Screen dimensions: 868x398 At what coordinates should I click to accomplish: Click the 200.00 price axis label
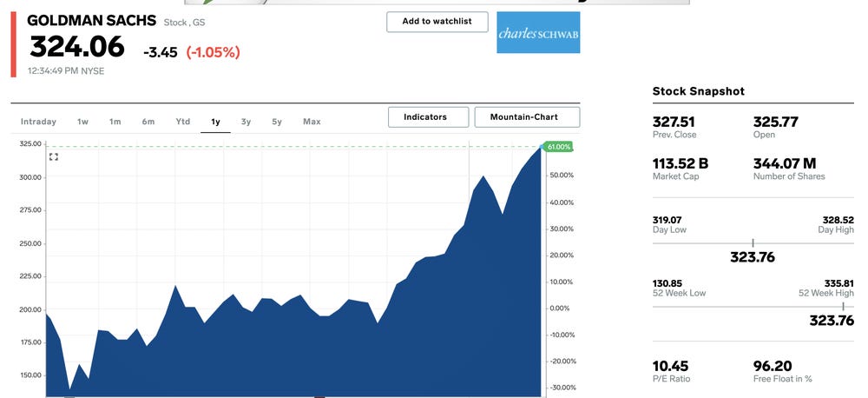pyautogui.click(x=31, y=309)
